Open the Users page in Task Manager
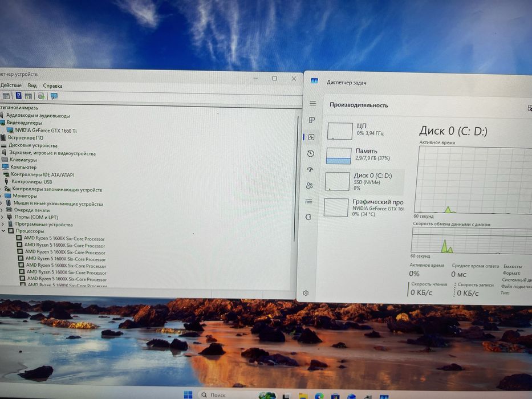The image size is (532, 399). click(x=309, y=186)
